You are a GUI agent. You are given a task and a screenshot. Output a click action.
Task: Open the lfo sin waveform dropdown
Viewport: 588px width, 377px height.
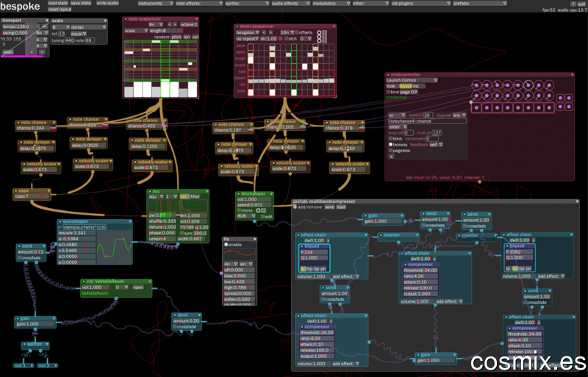coord(247,264)
